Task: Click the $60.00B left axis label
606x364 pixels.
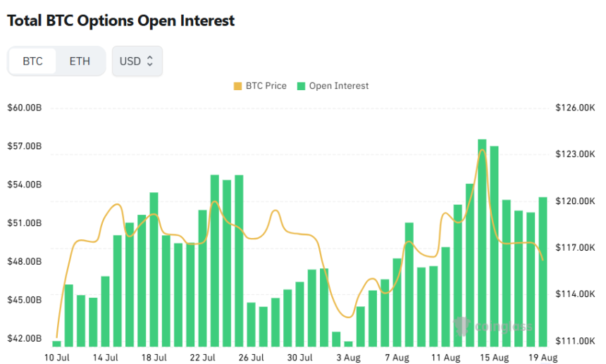Action: (24, 108)
